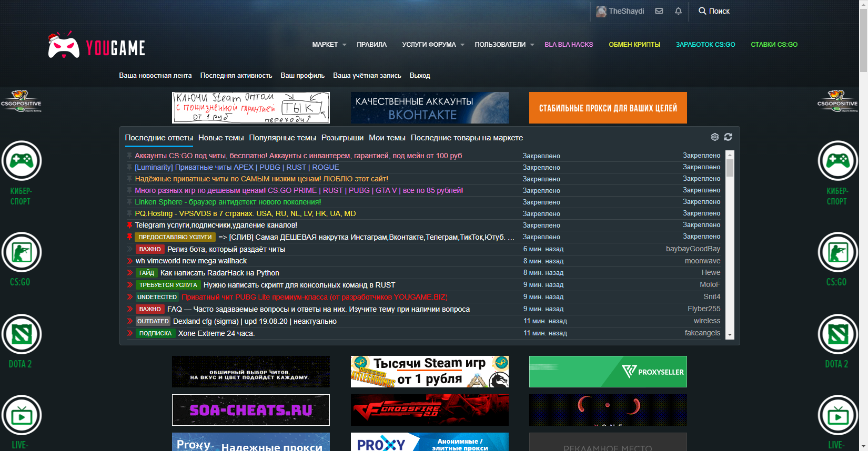Image resolution: width=868 pixels, height=451 pixels.
Task: Open the notifications bell icon
Action: [x=678, y=11]
